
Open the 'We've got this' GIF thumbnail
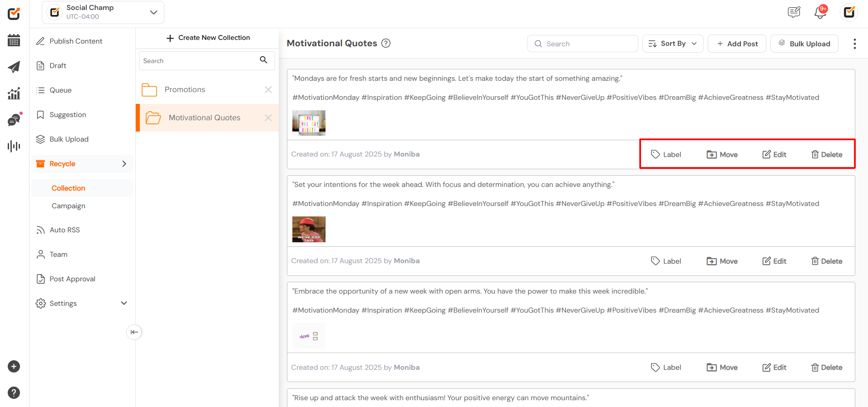(x=309, y=229)
